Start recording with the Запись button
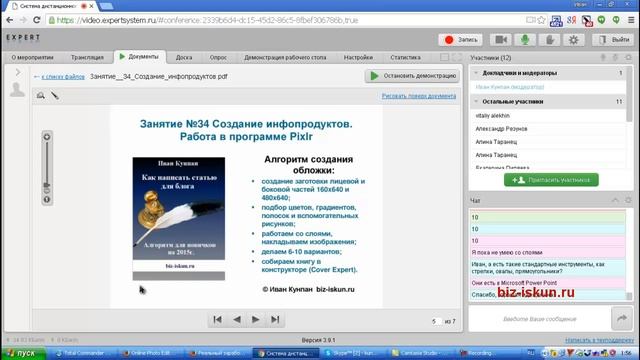The image size is (640, 360). click(460, 40)
